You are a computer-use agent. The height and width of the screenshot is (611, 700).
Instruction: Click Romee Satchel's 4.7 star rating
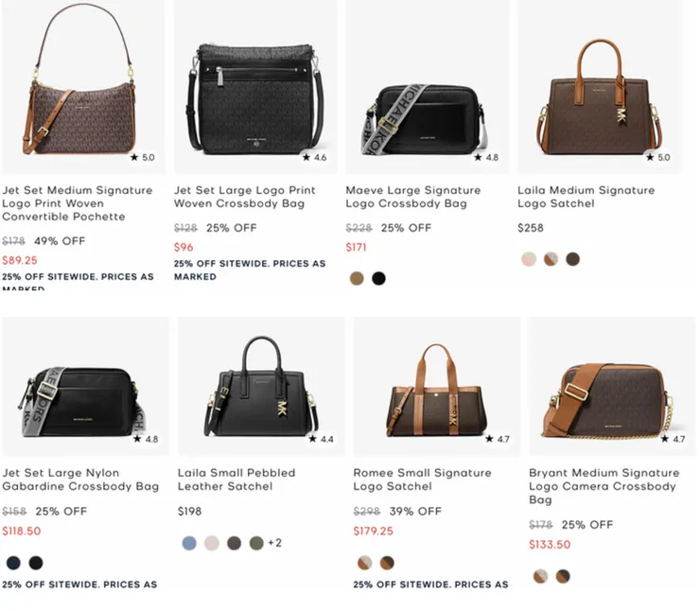point(498,439)
